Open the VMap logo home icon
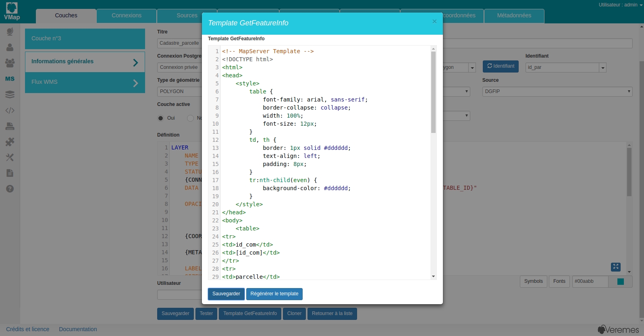 pyautogui.click(x=12, y=11)
